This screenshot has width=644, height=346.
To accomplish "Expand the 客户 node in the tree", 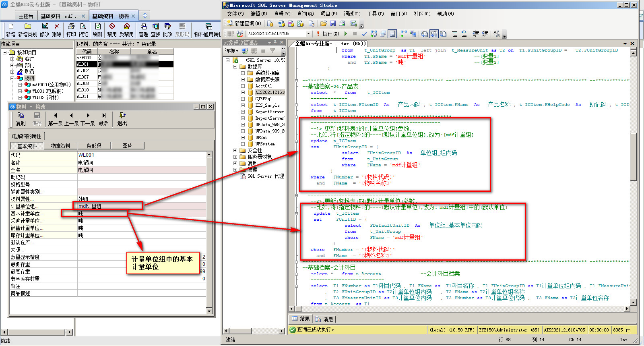I will coord(12,59).
